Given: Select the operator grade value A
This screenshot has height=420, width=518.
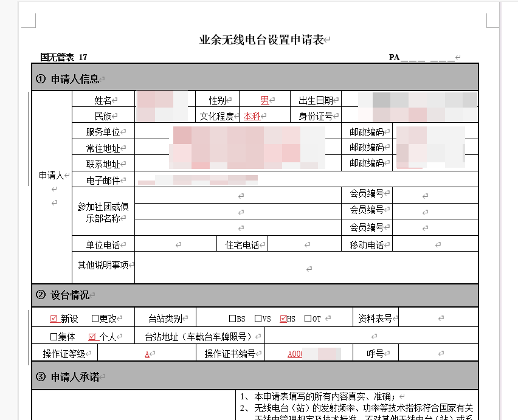Looking at the screenshot, I should click(x=147, y=354).
